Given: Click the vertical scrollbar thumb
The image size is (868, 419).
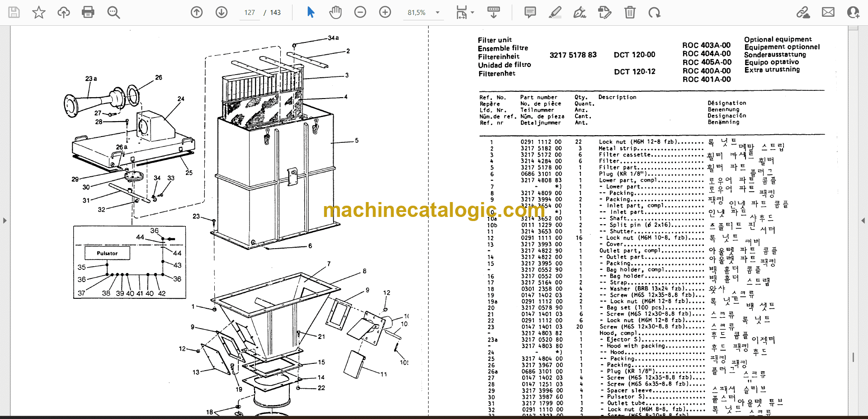Looking at the screenshot, I should tap(853, 357).
